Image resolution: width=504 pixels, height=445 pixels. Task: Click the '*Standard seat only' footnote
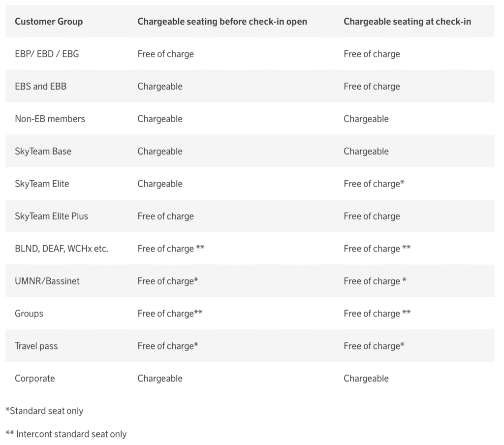click(x=44, y=411)
